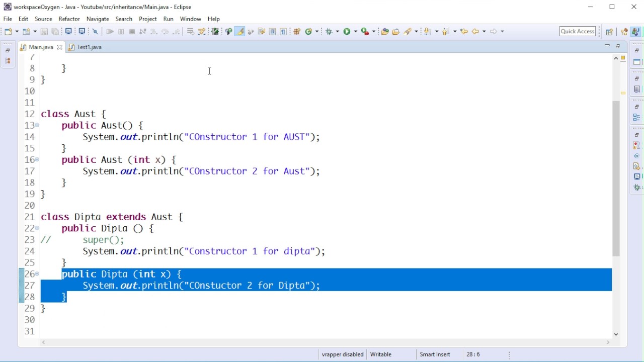Open the Back history dropdown arrow
644x362 pixels.
[x=484, y=31]
